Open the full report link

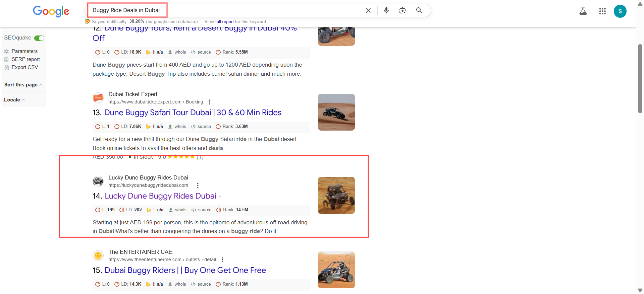tap(224, 21)
